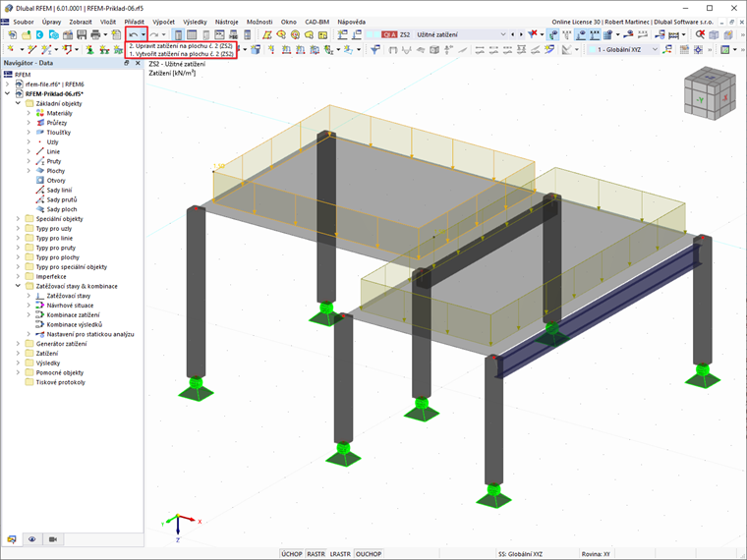Click the Print icon
747x560 pixels.
(x=95, y=34)
